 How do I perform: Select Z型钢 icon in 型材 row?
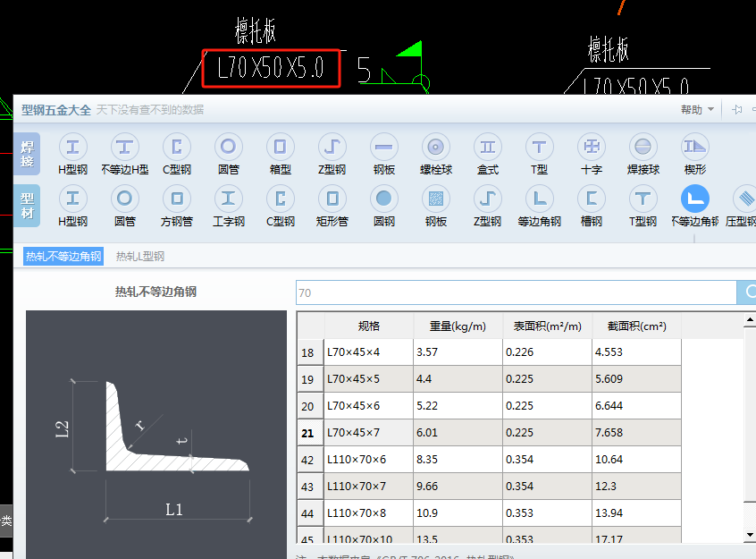click(x=488, y=199)
